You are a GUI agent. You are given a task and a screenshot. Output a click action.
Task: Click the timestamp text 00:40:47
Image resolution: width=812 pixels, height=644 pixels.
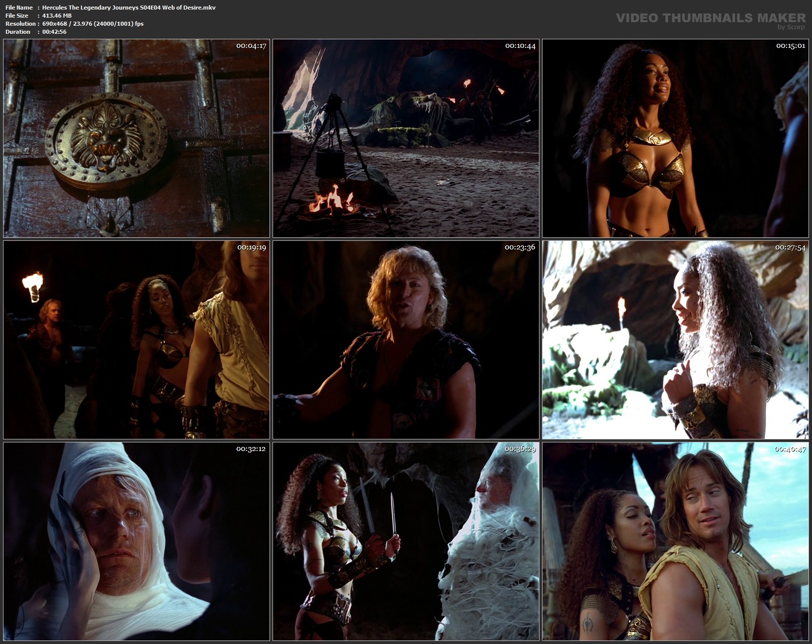coord(790,449)
